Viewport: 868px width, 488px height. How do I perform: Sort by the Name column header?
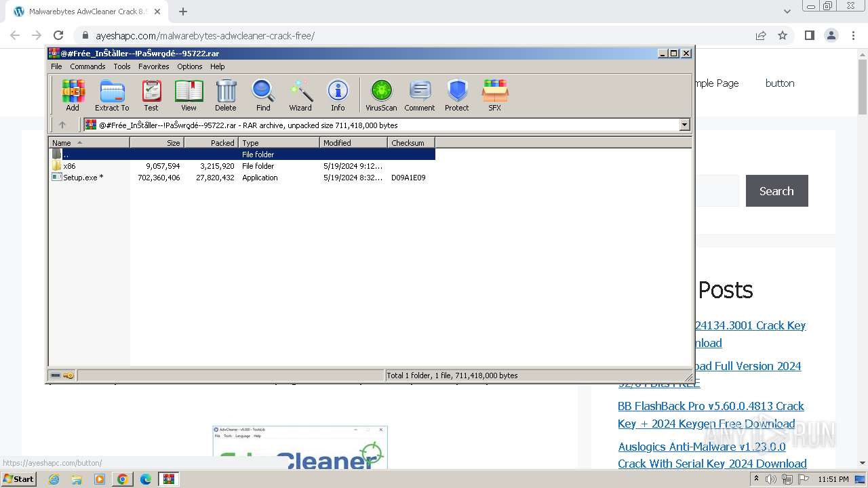(89, 142)
